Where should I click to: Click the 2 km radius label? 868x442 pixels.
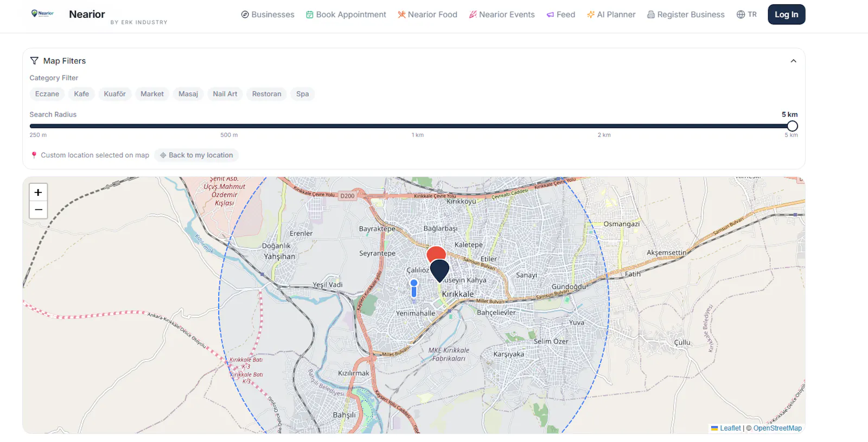pos(604,135)
